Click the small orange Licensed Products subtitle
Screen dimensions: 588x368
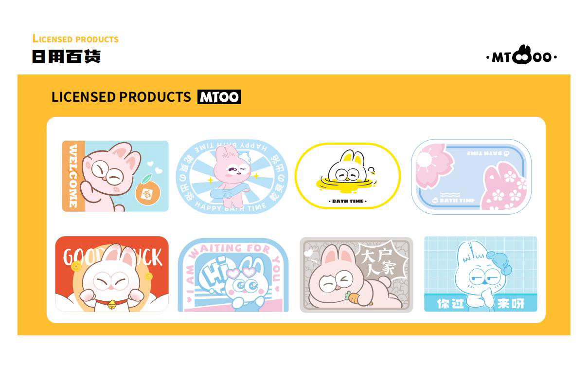pos(75,39)
